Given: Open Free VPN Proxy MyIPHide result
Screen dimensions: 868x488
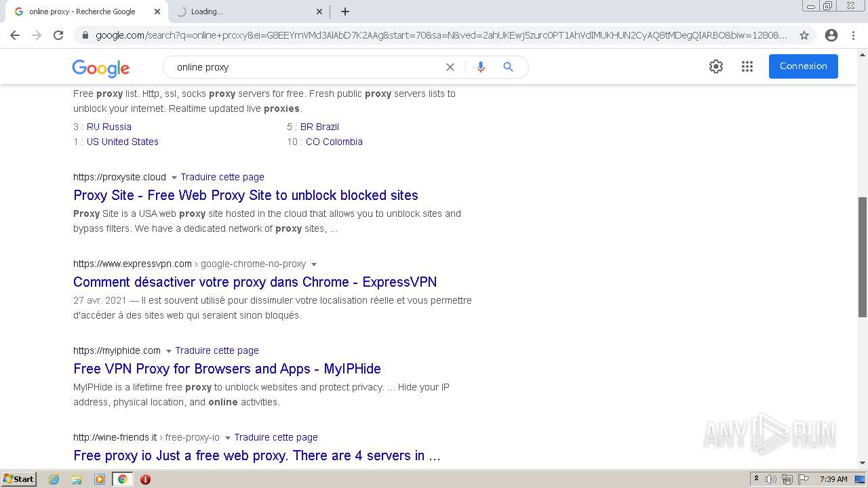Looking at the screenshot, I should [227, 369].
